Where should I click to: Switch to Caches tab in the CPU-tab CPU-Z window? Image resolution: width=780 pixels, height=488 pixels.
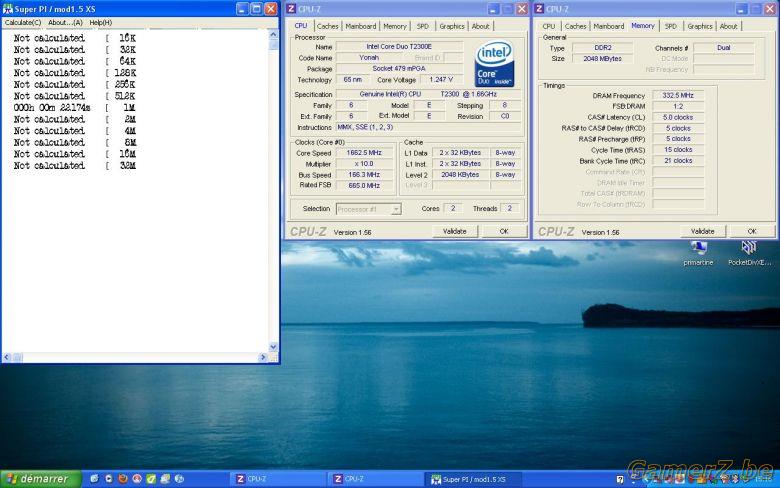click(x=327, y=26)
